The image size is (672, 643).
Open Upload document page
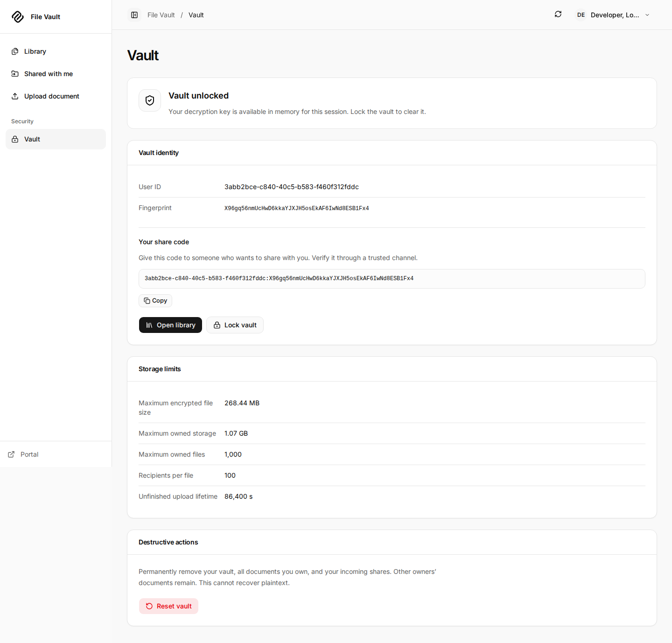(x=56, y=96)
